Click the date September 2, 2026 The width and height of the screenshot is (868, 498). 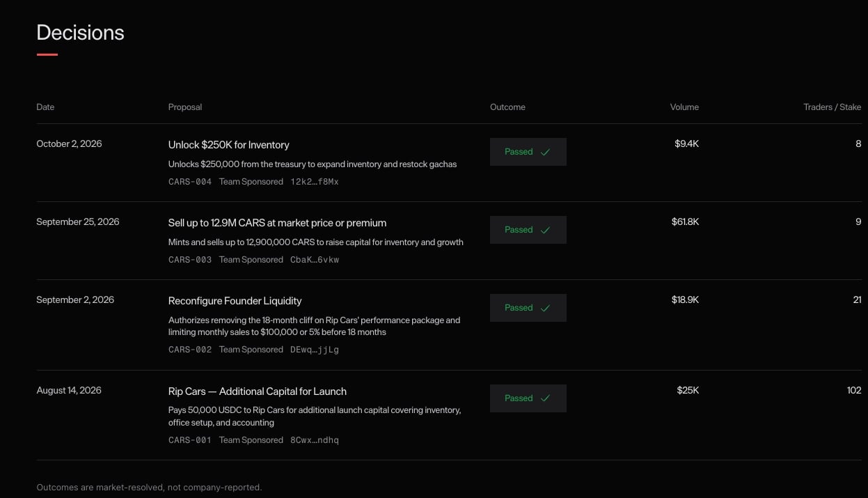(75, 300)
